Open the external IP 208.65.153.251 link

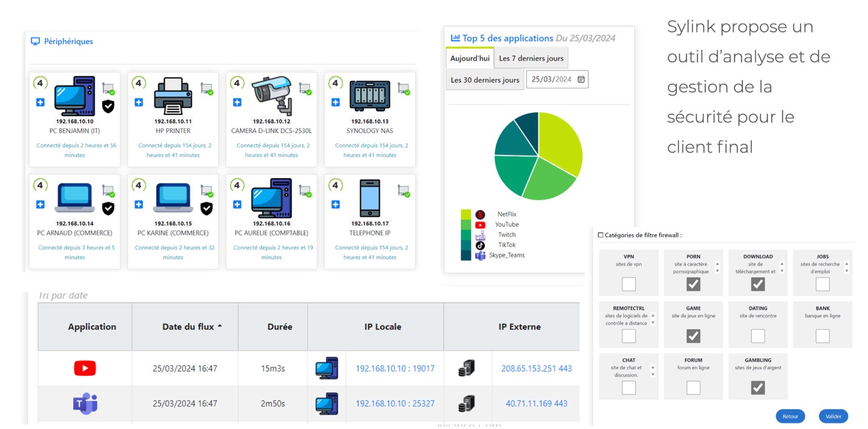536,368
